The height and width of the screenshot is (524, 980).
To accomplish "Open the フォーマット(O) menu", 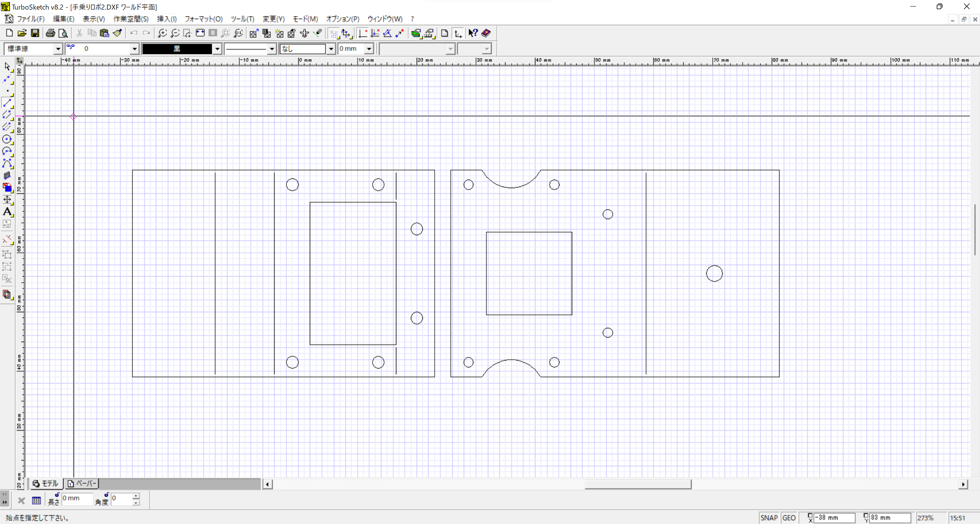I will (203, 19).
